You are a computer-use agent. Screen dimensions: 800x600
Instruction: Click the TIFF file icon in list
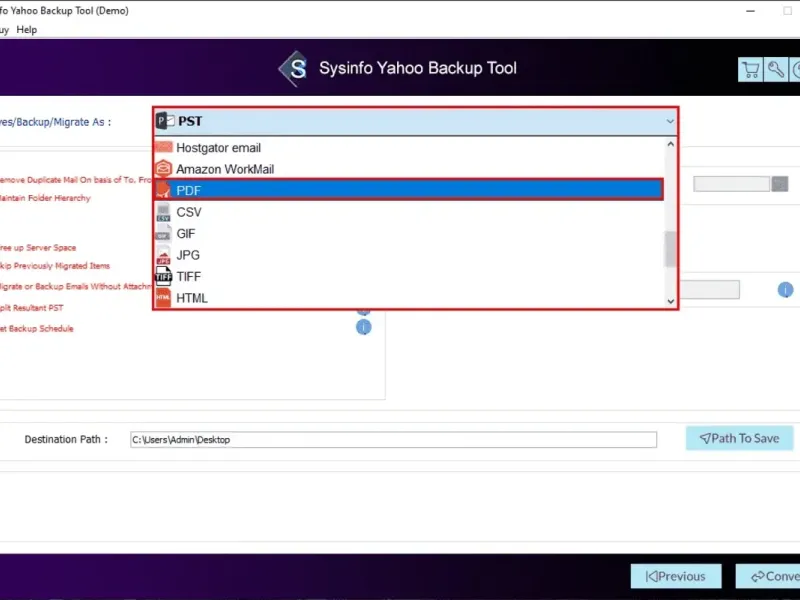click(163, 277)
